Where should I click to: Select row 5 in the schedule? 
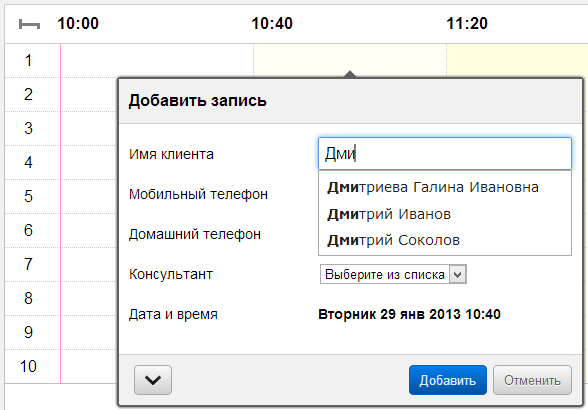28,196
